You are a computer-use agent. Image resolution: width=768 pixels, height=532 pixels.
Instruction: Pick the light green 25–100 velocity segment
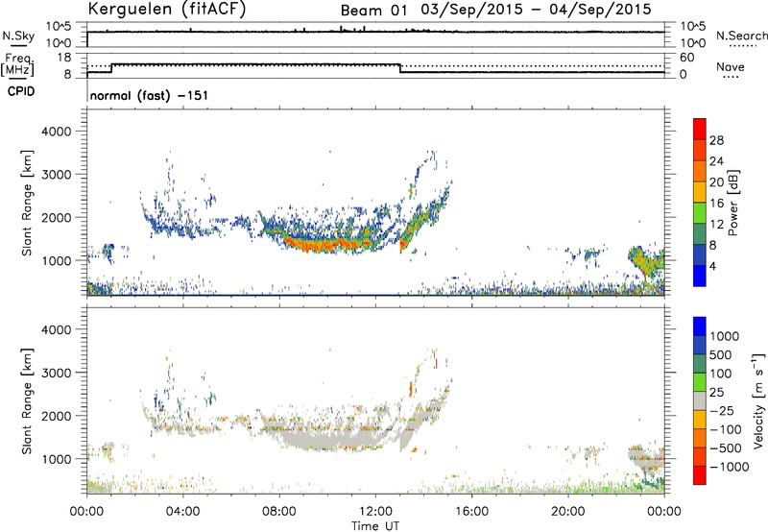700,382
